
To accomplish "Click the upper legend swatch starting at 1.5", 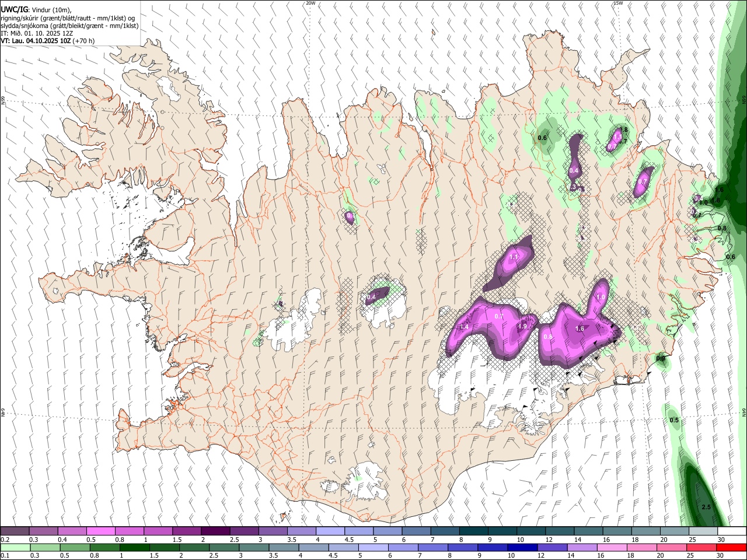I will [x=187, y=531].
